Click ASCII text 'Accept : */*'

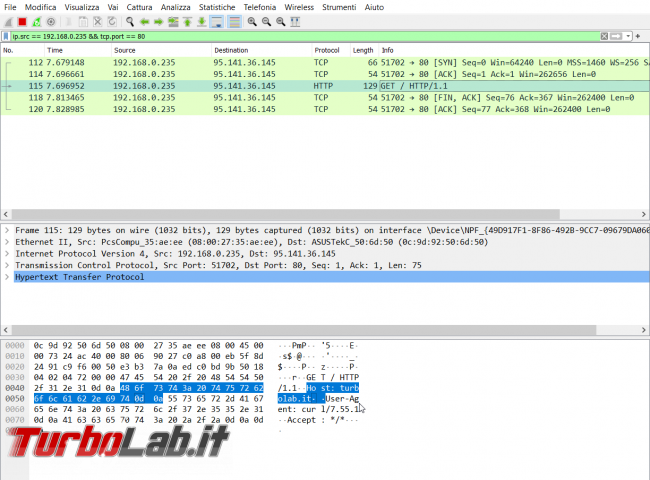tap(315, 420)
